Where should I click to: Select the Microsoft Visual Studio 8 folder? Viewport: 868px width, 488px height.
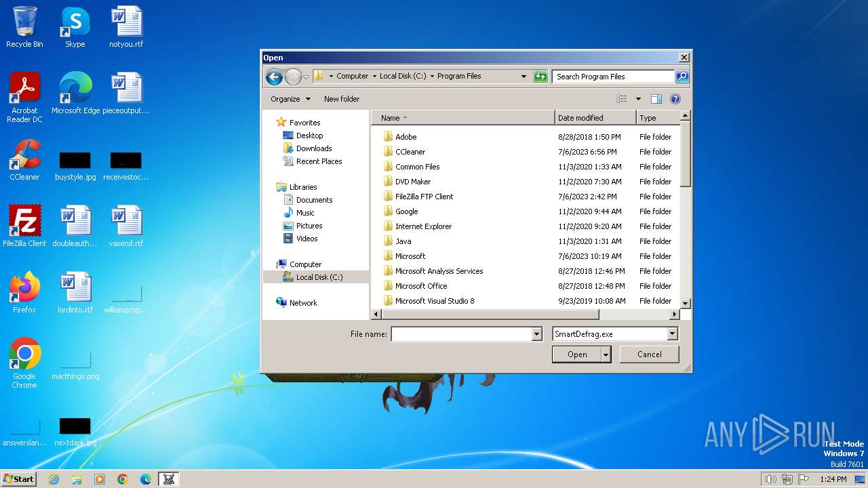(x=435, y=301)
